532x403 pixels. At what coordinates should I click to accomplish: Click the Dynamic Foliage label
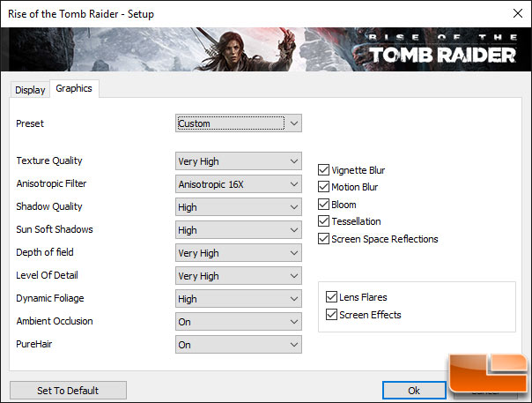click(50, 298)
